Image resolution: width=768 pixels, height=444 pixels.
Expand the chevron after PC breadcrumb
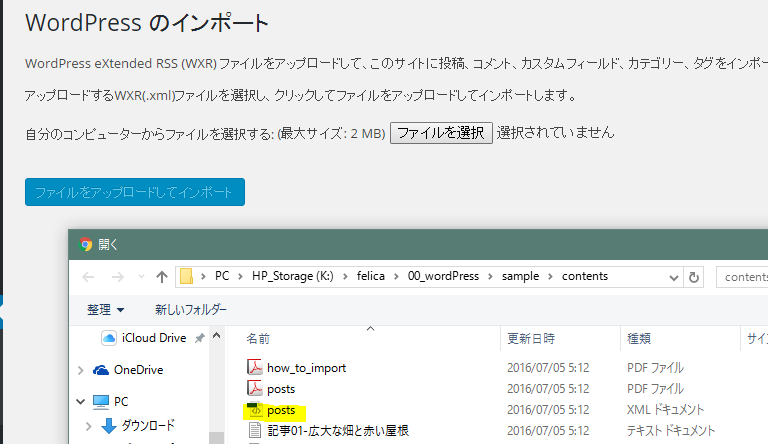click(240, 277)
